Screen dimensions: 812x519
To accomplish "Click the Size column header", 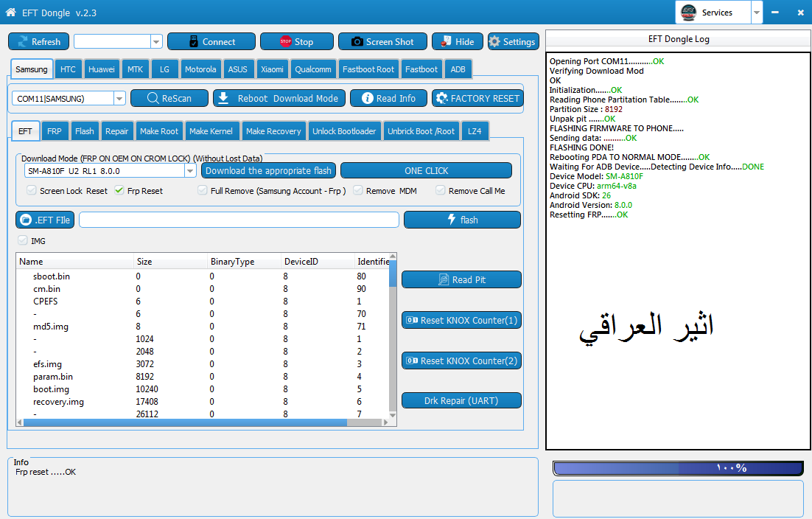I will pos(170,262).
